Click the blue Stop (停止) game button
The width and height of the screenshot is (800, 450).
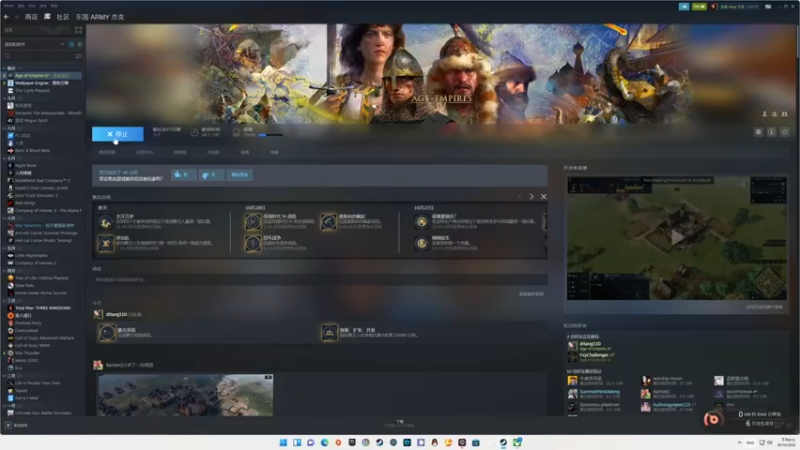click(118, 134)
